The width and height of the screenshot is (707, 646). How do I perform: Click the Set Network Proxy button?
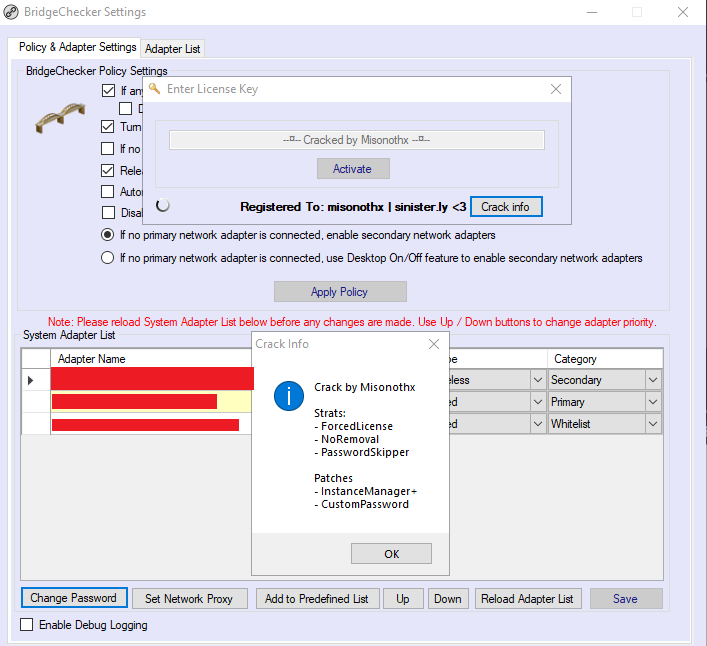click(x=189, y=599)
